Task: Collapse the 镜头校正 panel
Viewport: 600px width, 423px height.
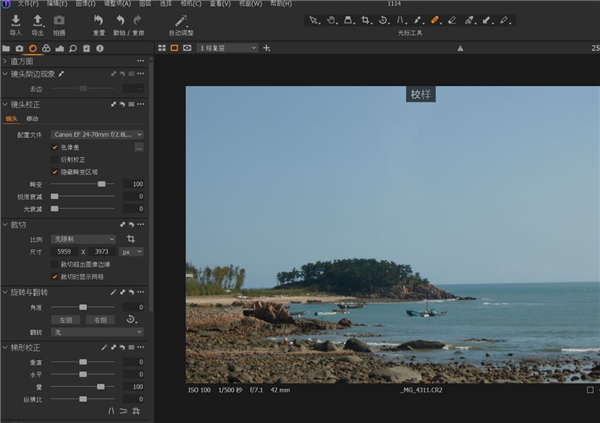Action: tap(5, 104)
